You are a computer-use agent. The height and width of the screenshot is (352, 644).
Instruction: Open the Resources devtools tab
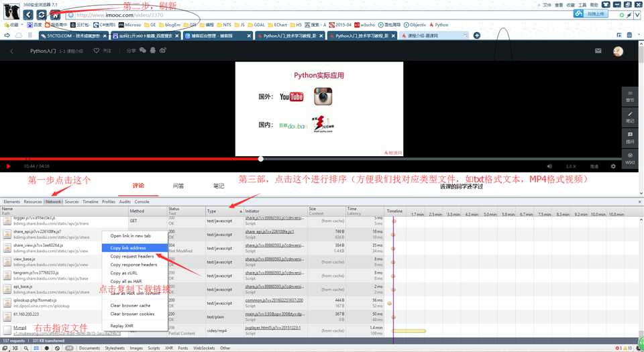tap(33, 202)
